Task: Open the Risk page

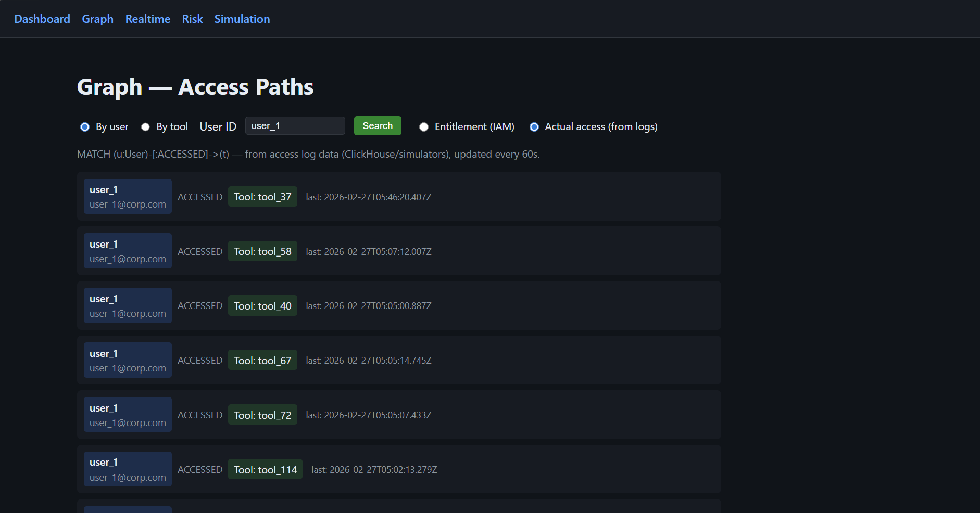Action: click(192, 19)
